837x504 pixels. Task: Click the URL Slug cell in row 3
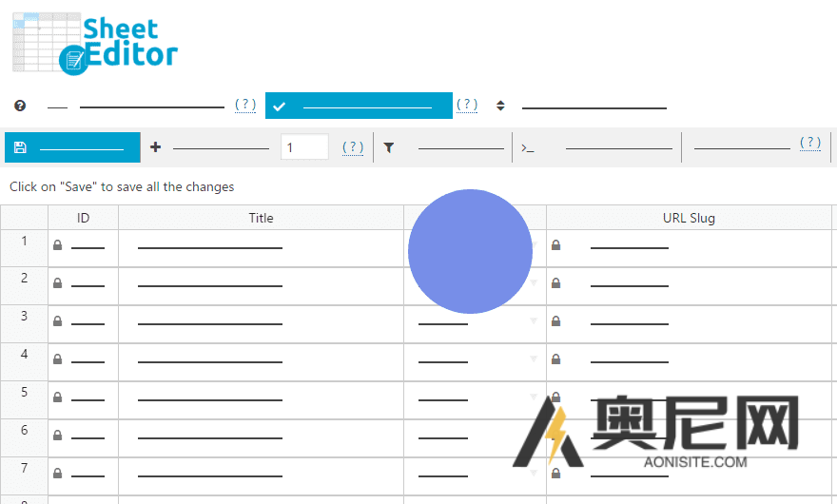(x=689, y=324)
